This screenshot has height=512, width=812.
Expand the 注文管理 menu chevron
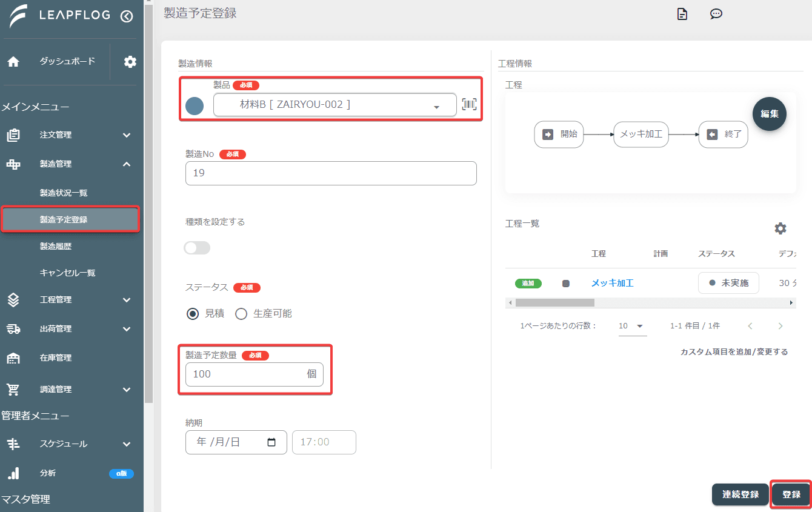click(127, 135)
